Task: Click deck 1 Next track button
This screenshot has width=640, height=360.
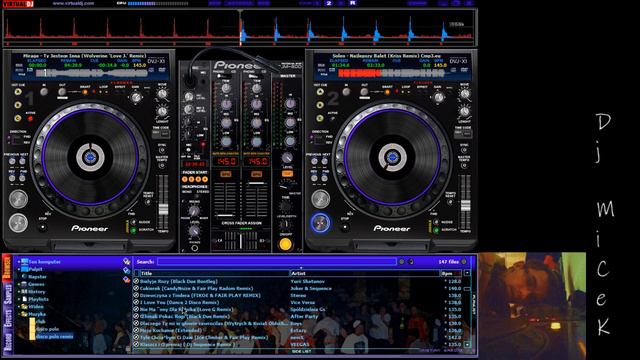Action: (x=22, y=161)
